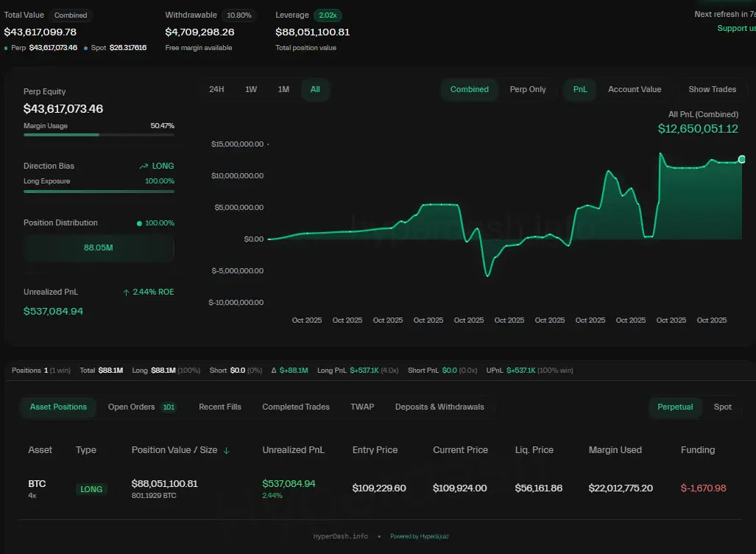
Task: Click the Margin Usage progress bar
Action: coord(99,135)
